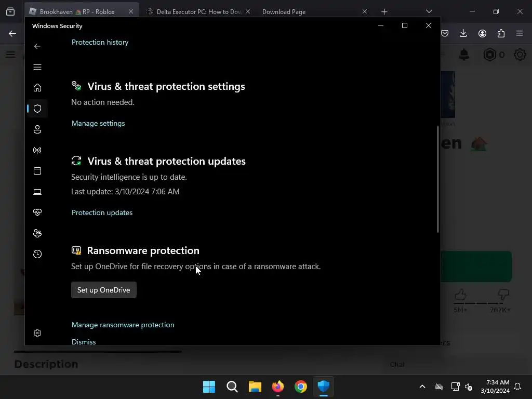The width and height of the screenshot is (532, 399).
Task: Click the Roblox thumbs up like icon
Action: click(460, 295)
